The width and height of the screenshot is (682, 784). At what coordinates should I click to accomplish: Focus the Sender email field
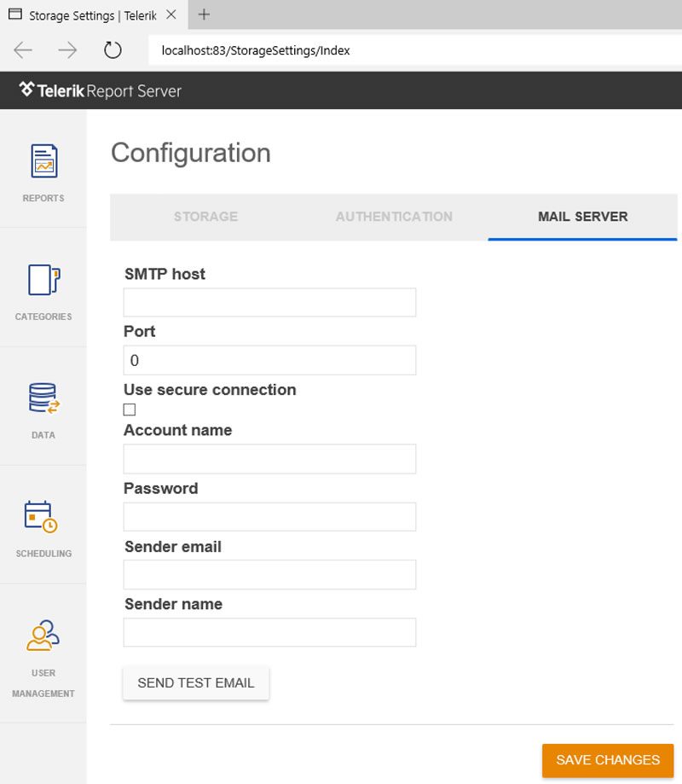(x=269, y=574)
